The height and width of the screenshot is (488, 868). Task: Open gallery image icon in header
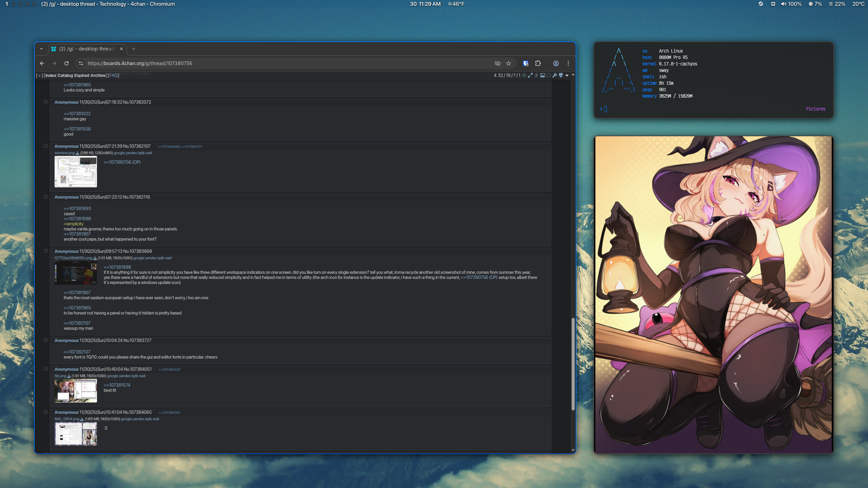point(542,75)
